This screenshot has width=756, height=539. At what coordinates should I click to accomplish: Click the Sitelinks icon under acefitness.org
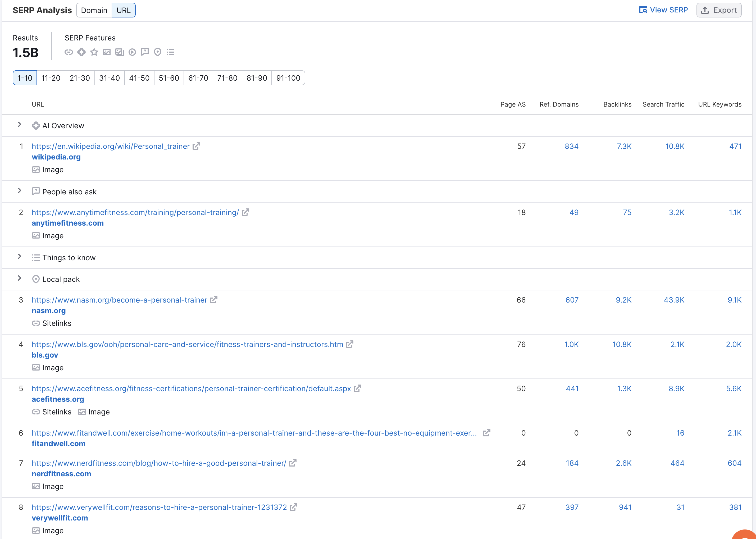[36, 412]
